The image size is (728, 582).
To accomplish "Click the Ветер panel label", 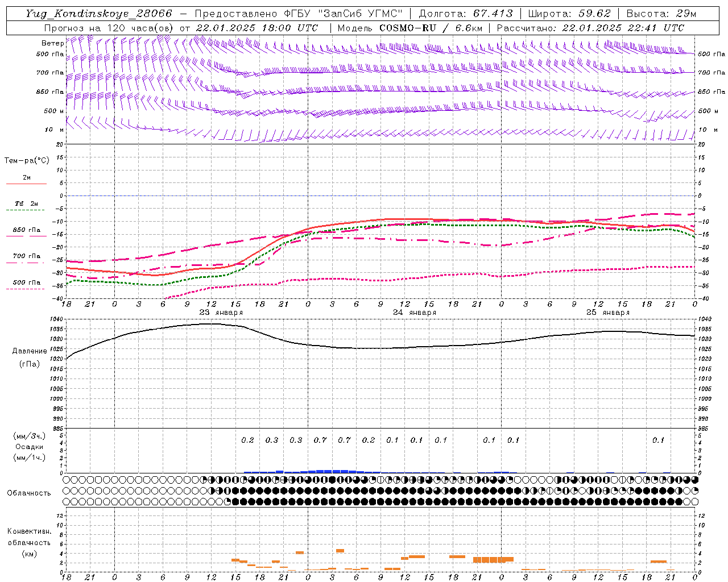I will click(52, 43).
